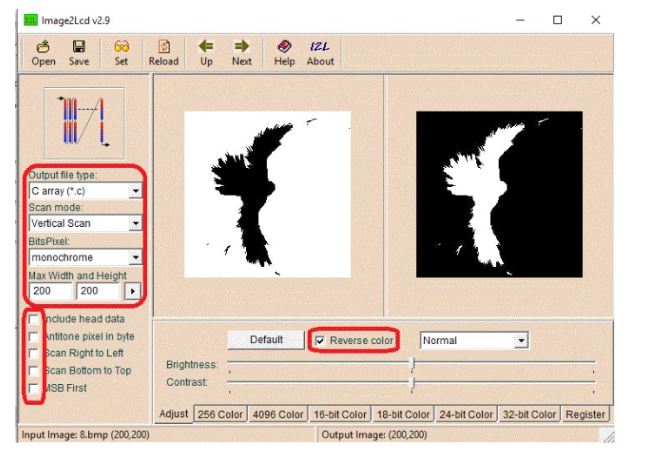Switch to the 24-bit Color tab
Screen dimensions: 654x450
click(x=466, y=415)
